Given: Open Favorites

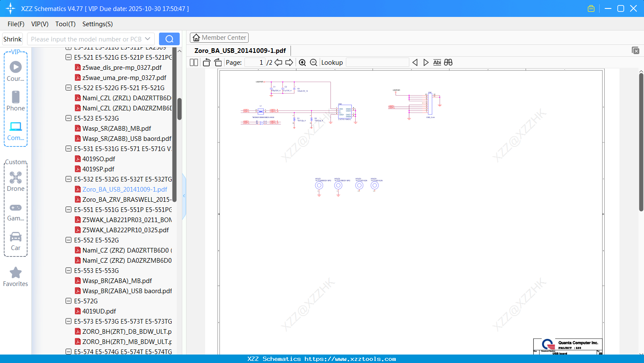Looking at the screenshot, I should (16, 277).
